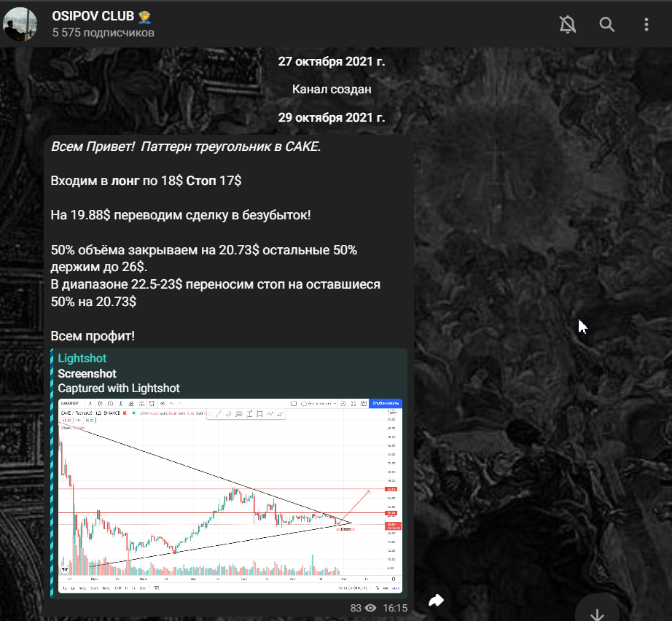The width and height of the screenshot is (672, 621).
Task: Click 'Captured with Lightshot' description
Action: [x=119, y=388]
